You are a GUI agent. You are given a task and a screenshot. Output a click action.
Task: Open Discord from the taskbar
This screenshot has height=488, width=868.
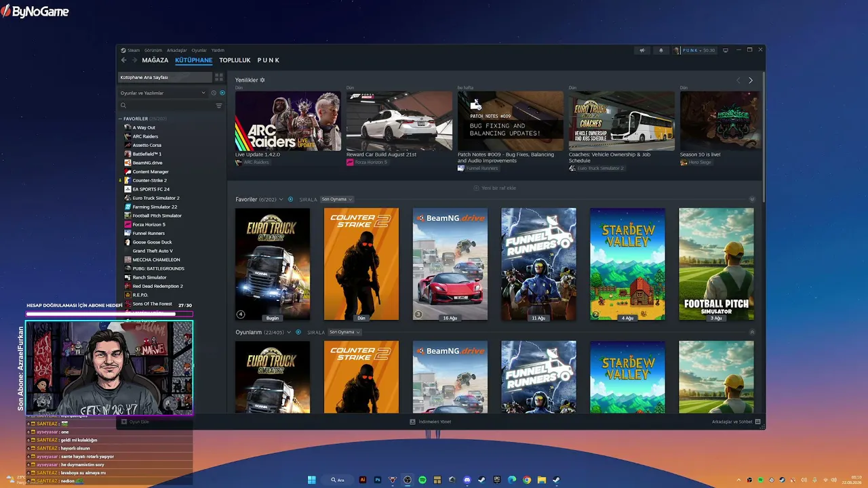(x=467, y=480)
